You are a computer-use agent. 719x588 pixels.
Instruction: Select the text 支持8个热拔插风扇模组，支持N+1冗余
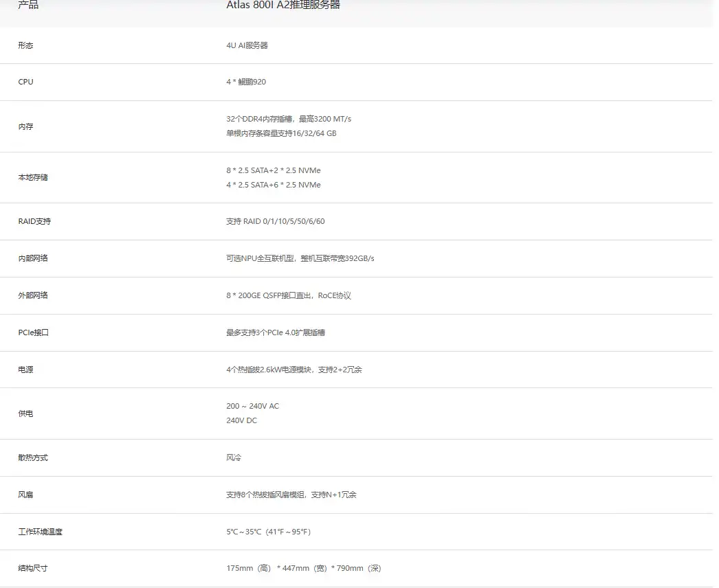pos(291,495)
